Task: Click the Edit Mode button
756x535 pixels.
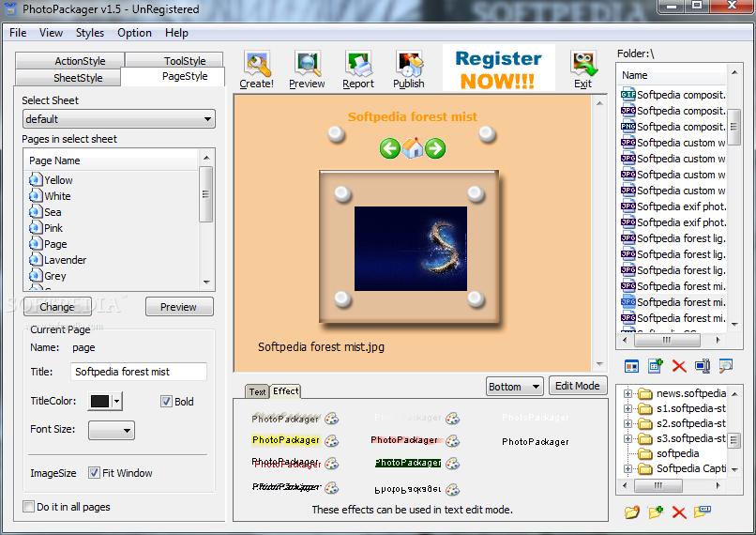Action: coord(578,386)
